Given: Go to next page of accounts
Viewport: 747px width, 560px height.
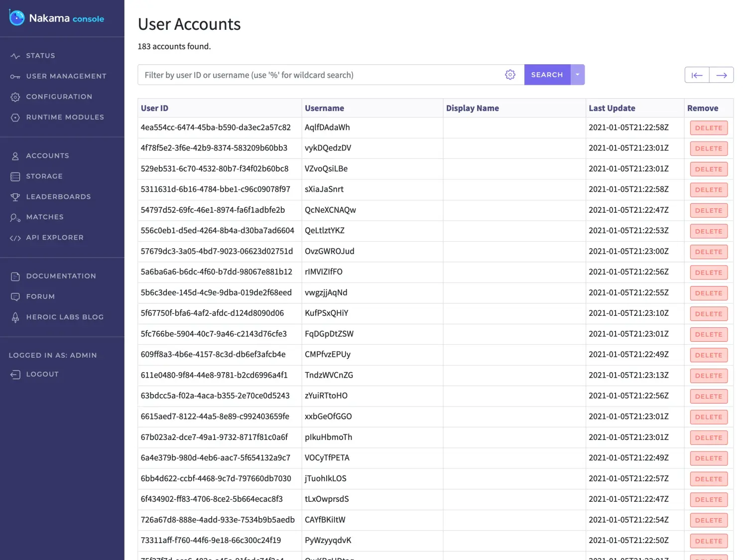Looking at the screenshot, I should [721, 75].
